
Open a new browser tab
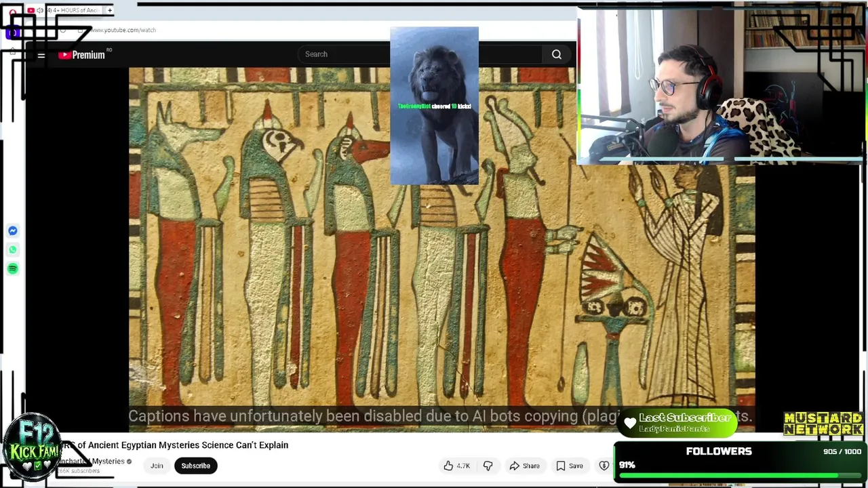click(110, 10)
